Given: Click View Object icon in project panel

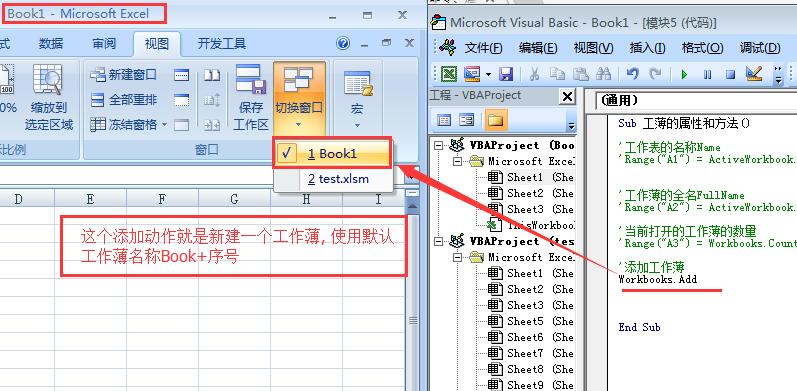Looking at the screenshot, I should (x=466, y=120).
